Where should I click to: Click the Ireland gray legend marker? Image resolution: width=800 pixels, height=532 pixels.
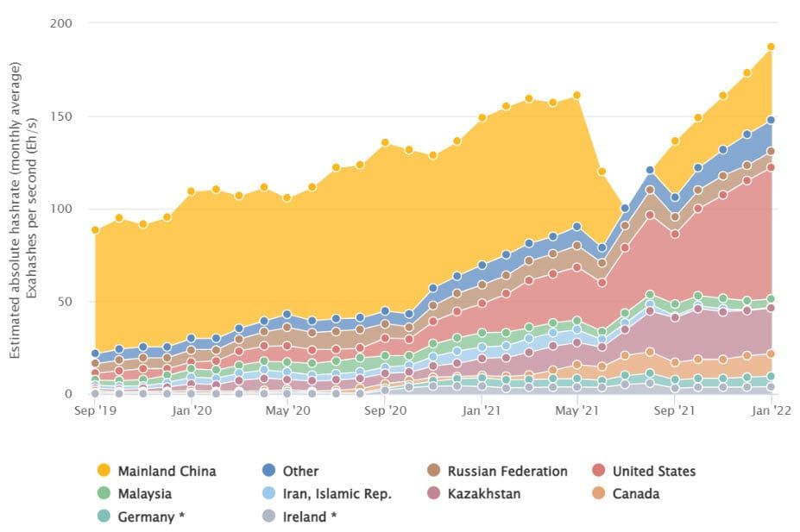(x=268, y=516)
